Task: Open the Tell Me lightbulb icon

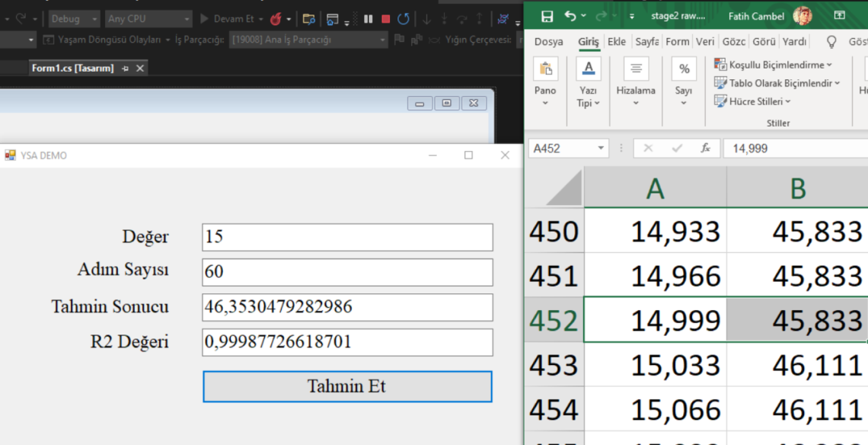Action: 831,42
